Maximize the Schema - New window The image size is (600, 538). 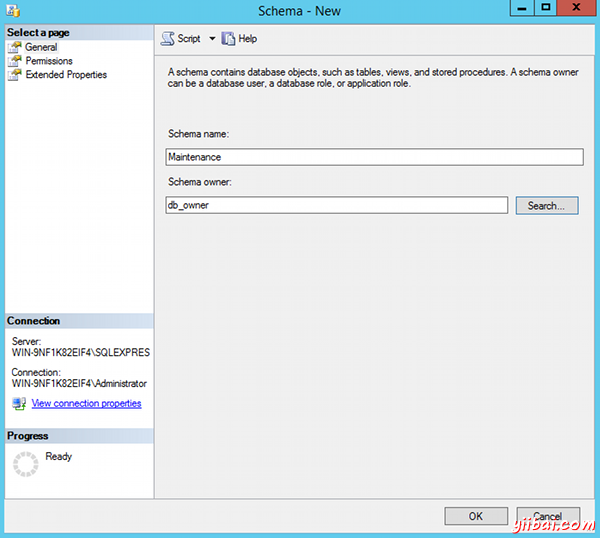tap(546, 8)
